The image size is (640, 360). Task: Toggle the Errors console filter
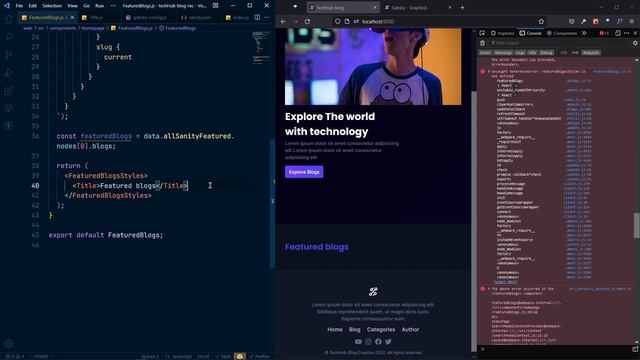[x=485, y=53]
